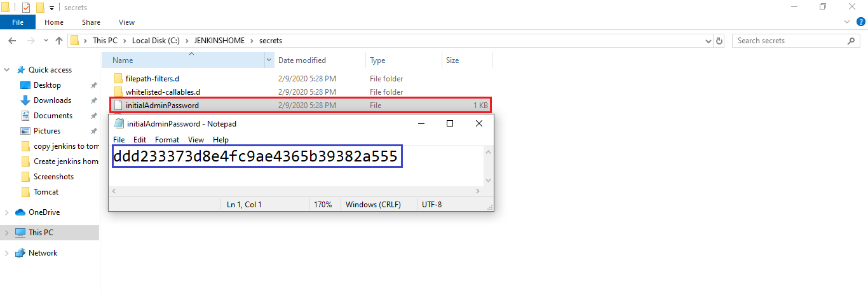The image size is (868, 295).
Task: Sort by Type column header
Action: coord(377,60)
